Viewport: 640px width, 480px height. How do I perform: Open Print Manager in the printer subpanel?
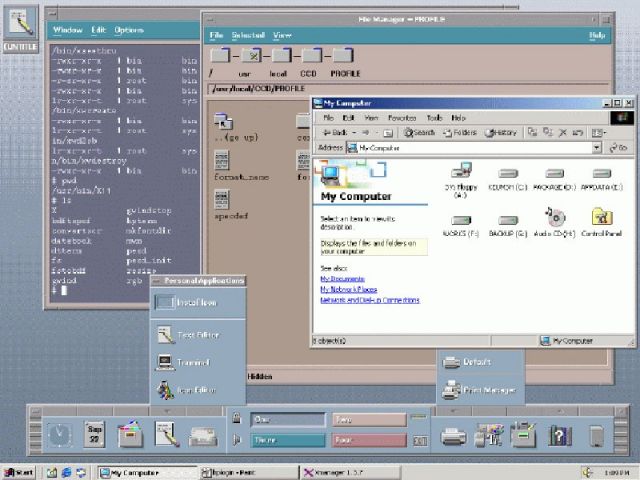[478, 390]
